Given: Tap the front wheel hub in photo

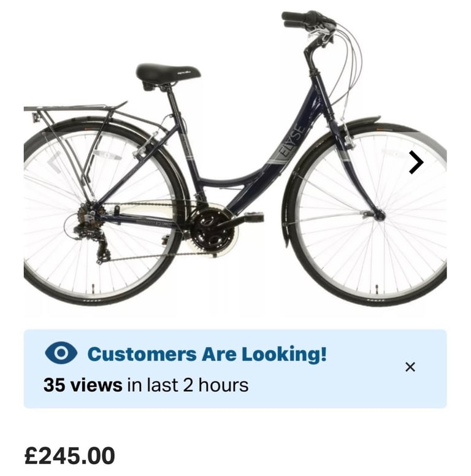Looking at the screenshot, I should (380, 216).
